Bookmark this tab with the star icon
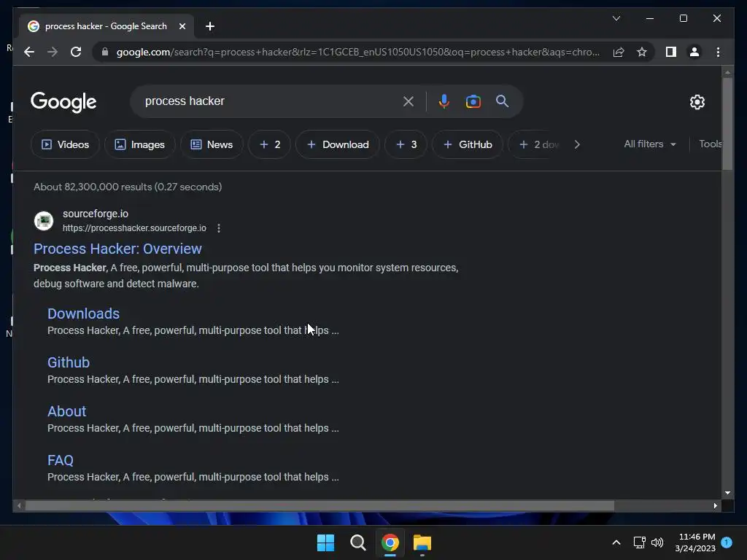Image resolution: width=747 pixels, height=560 pixels. click(642, 52)
